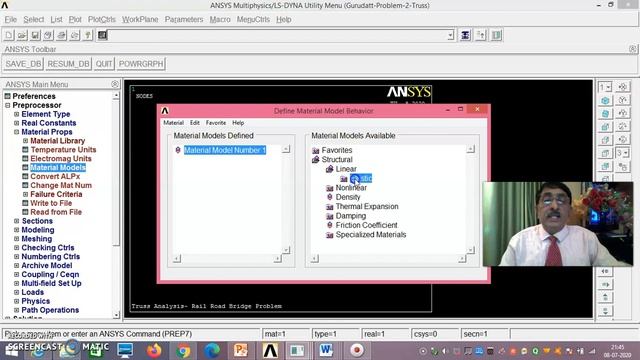Image resolution: width=640 pixels, height=360 pixels.
Task: Click the Oblique View cube icon below Isometric
Action: click(x=605, y=114)
